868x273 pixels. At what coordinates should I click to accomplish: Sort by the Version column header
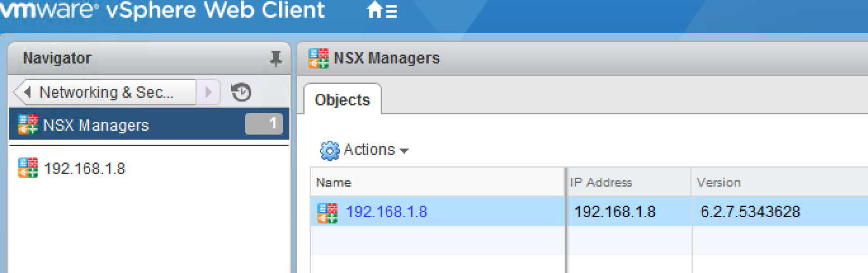780,182
